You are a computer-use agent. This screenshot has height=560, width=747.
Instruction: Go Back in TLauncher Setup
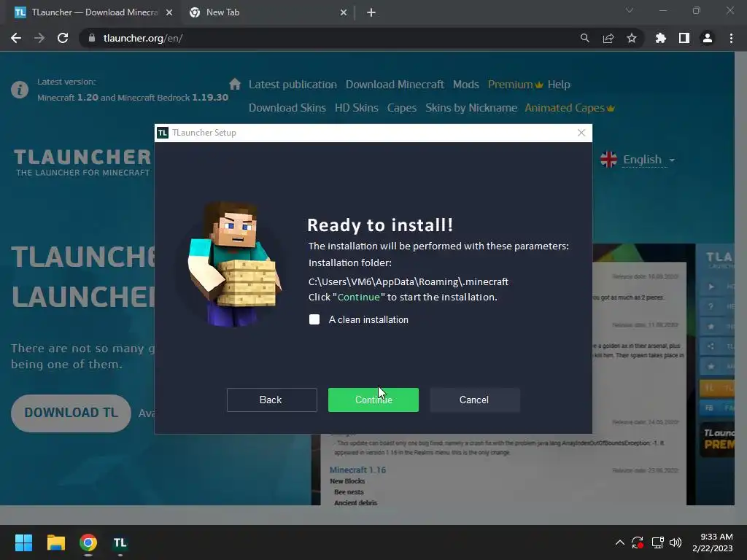pos(271,400)
